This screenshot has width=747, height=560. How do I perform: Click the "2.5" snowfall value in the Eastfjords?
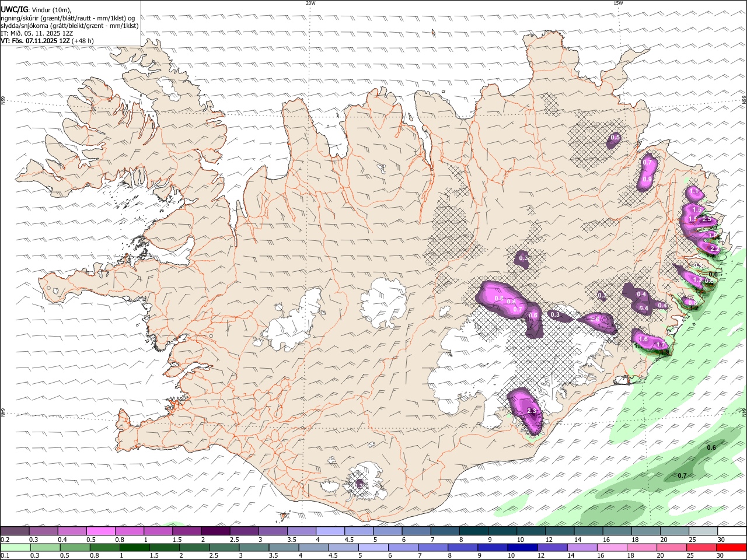coord(708,219)
